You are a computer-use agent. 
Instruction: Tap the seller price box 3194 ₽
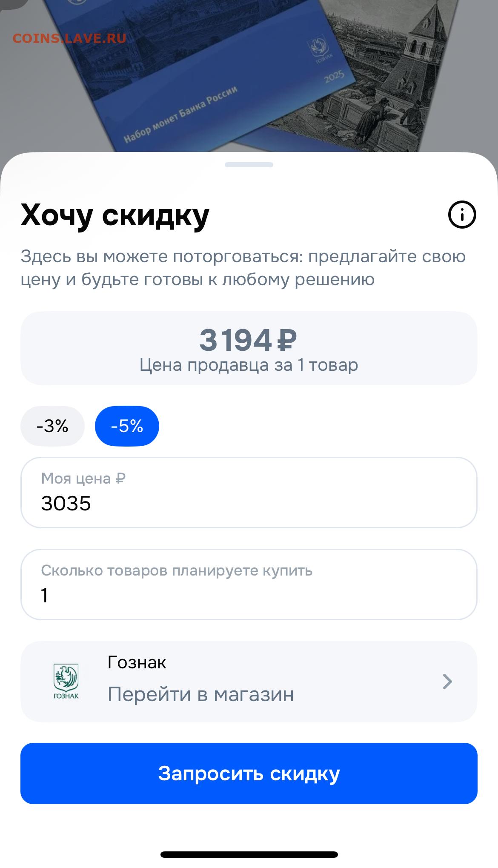[x=249, y=348]
